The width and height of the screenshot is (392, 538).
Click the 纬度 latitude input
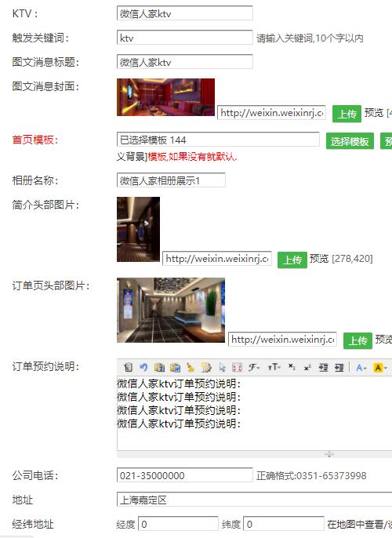click(283, 524)
